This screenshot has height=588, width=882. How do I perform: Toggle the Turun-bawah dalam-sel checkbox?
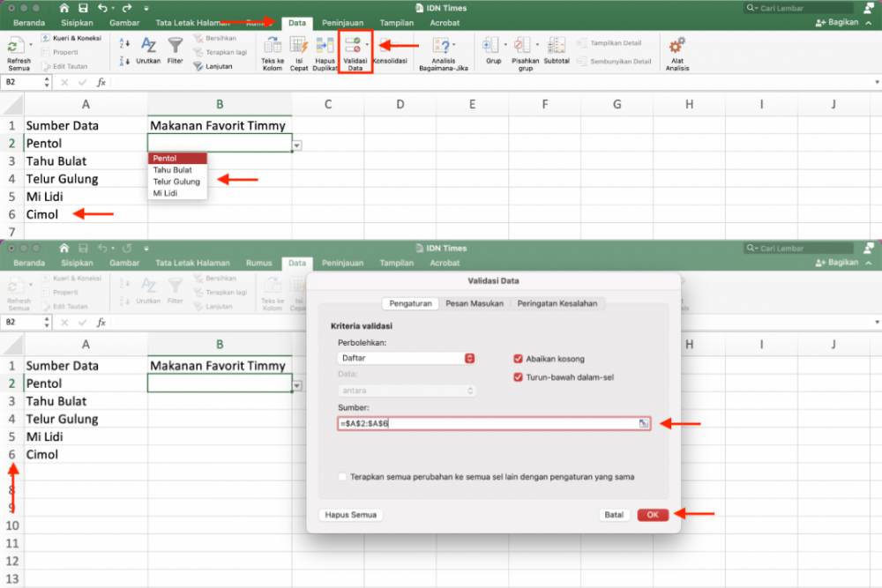[518, 377]
